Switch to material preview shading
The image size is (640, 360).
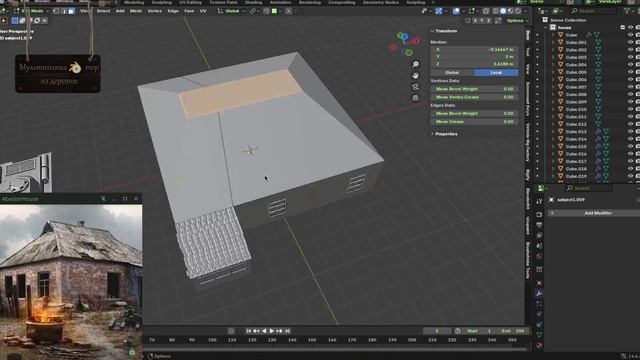click(510, 11)
